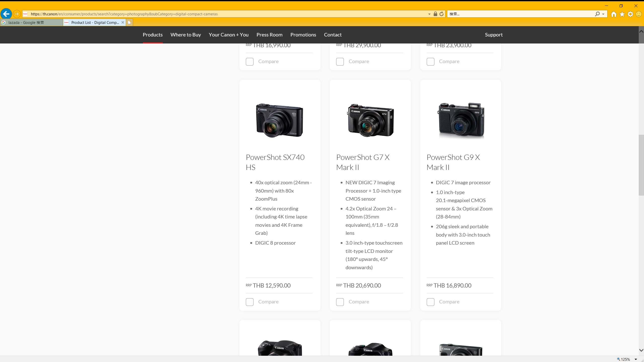Click the scrollbar down arrow
Image resolution: width=644 pixels, height=362 pixels.
click(641, 350)
